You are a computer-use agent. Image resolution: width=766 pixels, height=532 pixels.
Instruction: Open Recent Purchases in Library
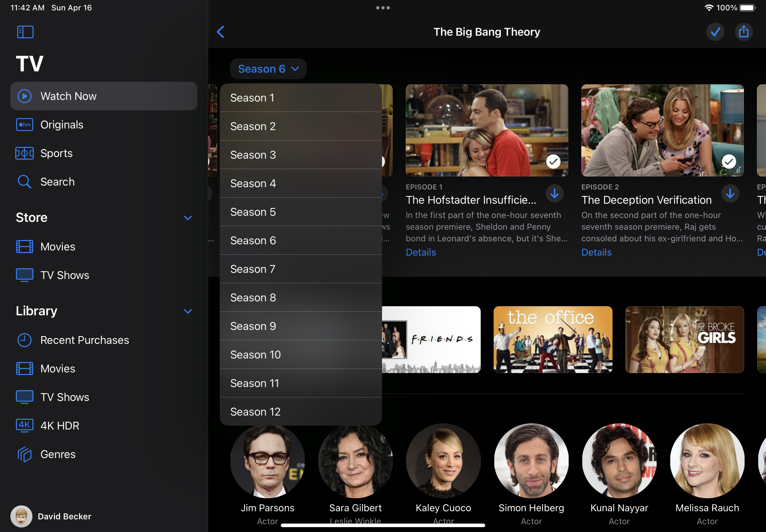click(x=104, y=340)
